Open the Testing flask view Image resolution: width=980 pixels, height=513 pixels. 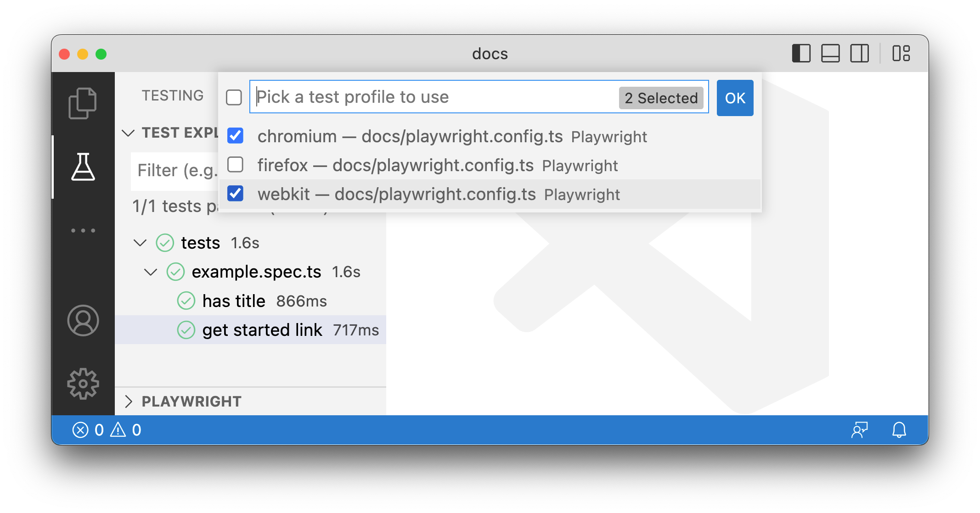pyautogui.click(x=83, y=167)
